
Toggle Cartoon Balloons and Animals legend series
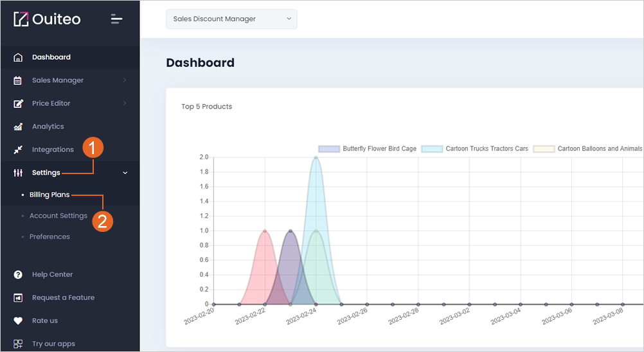587,148
